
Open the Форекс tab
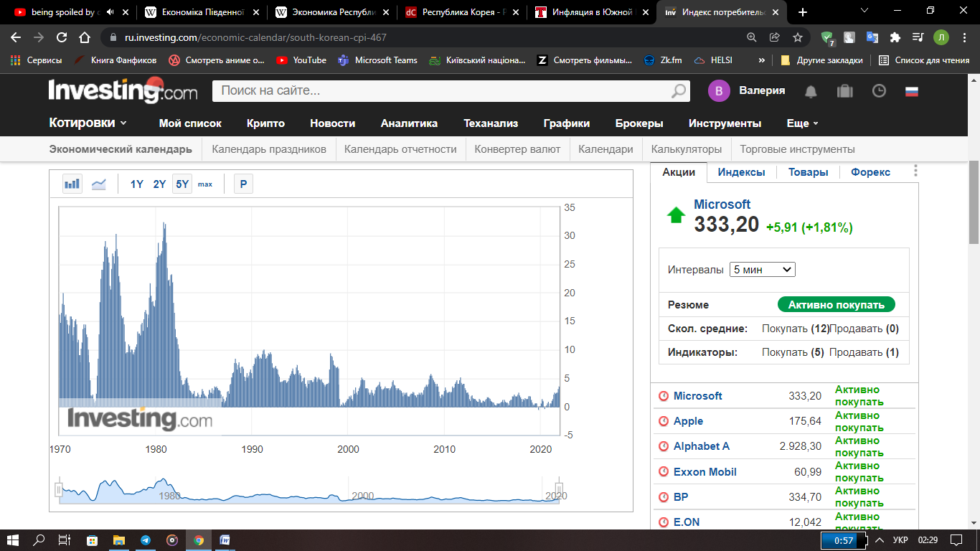click(x=870, y=172)
